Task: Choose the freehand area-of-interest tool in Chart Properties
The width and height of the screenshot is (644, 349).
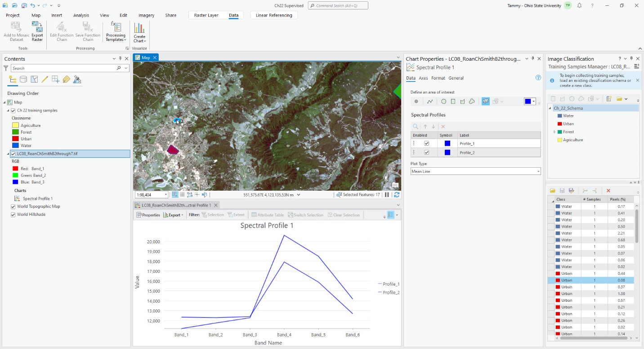Action: pyautogui.click(x=472, y=102)
